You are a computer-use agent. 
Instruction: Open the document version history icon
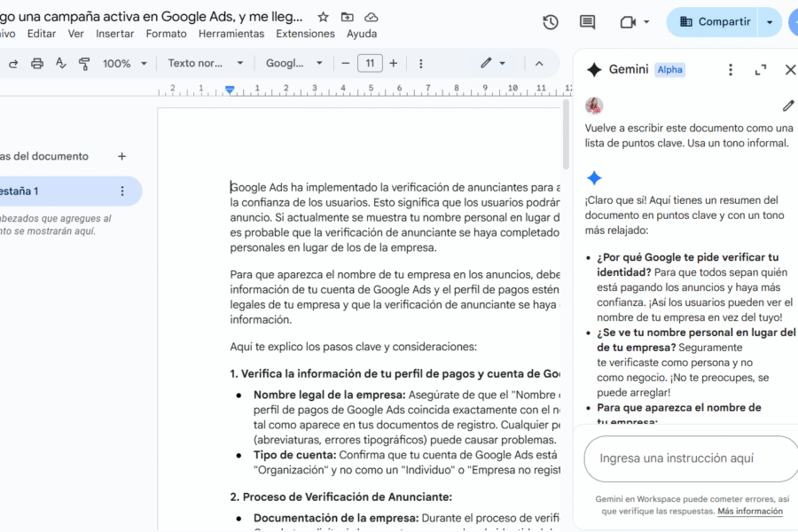(550, 22)
